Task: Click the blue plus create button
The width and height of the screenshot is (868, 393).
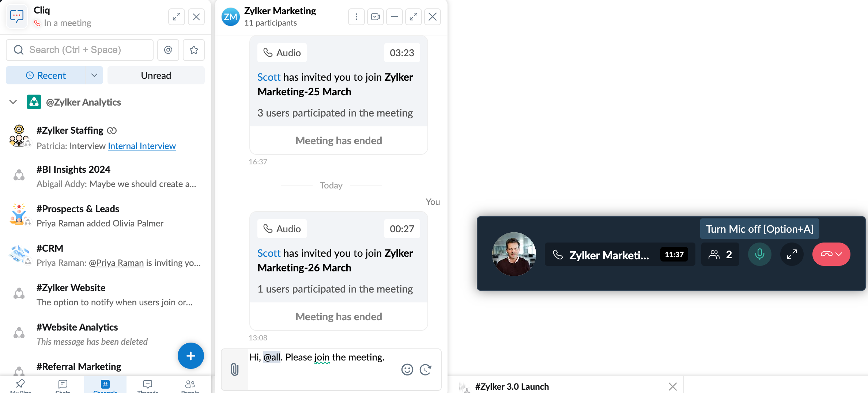Action: pos(191,356)
